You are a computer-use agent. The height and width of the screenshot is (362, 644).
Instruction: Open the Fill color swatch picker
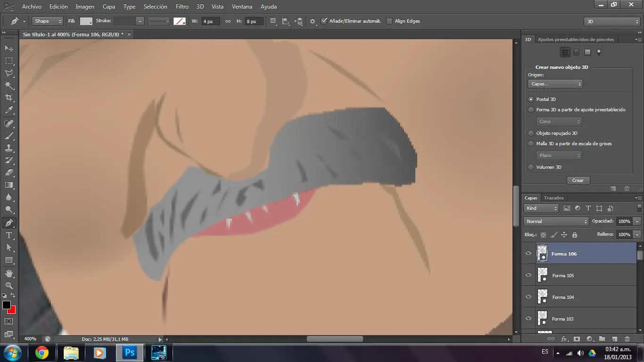coord(86,21)
